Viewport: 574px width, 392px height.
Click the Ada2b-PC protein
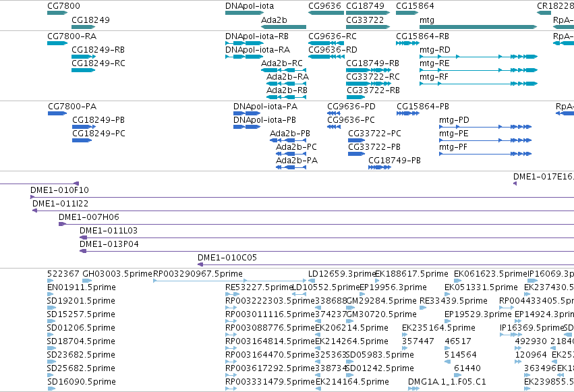pyautogui.click(x=291, y=154)
